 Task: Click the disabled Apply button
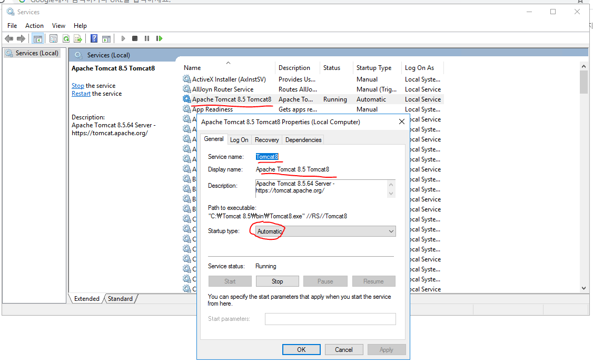[387, 350]
